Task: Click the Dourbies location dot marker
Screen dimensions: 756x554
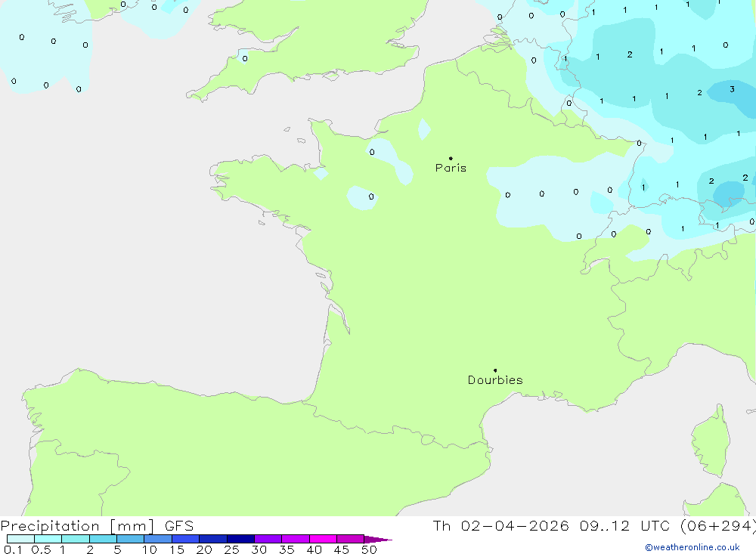Action: tap(495, 370)
